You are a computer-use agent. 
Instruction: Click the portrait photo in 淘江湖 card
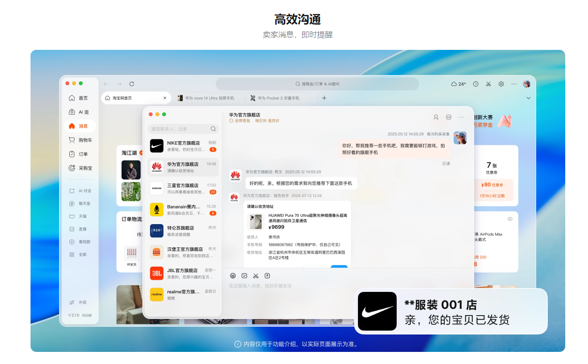(x=131, y=170)
